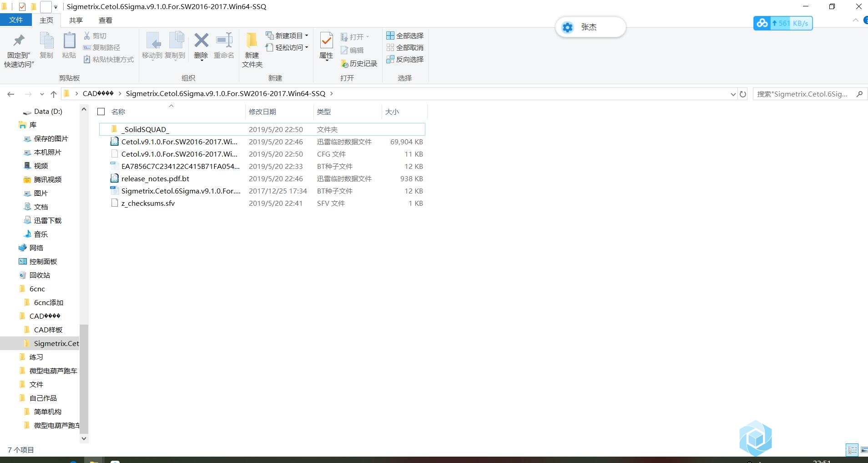Click the 张杰 gear settings icon
Screen dimensions: 868x463
567,27
